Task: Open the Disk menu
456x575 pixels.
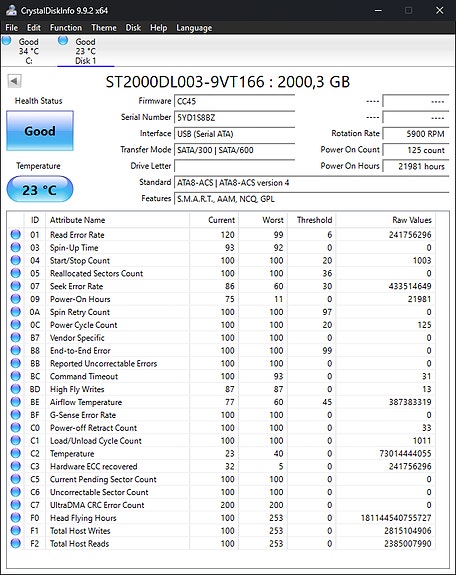Action: point(133,28)
